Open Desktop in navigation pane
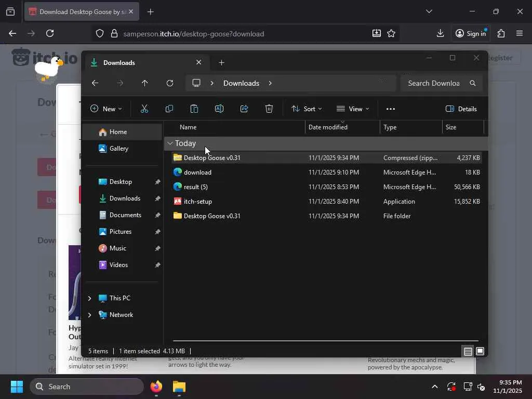This screenshot has height=399, width=532. tap(122, 182)
